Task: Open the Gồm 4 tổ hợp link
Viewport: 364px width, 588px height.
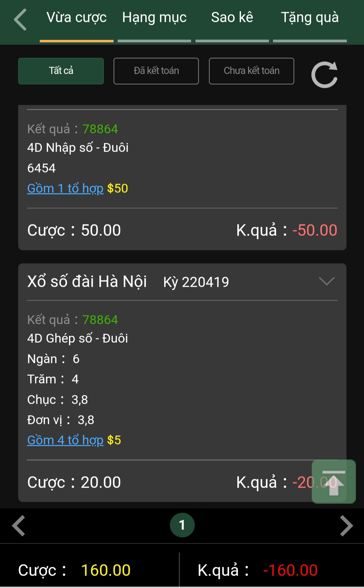Action: (x=65, y=440)
